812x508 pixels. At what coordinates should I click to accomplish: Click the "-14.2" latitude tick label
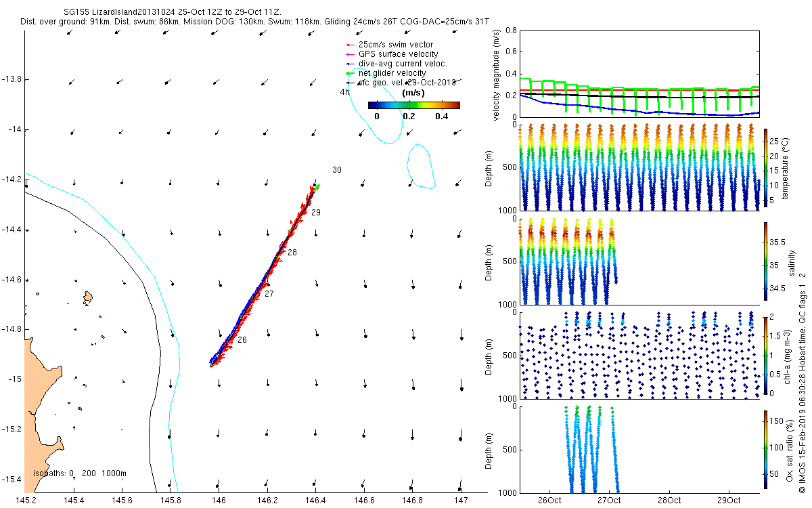click(11, 179)
